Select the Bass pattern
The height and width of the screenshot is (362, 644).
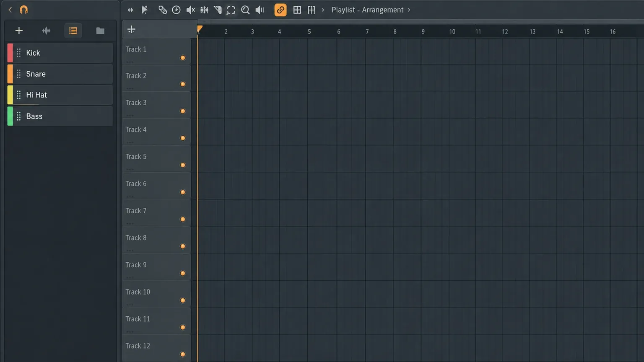pyautogui.click(x=60, y=116)
